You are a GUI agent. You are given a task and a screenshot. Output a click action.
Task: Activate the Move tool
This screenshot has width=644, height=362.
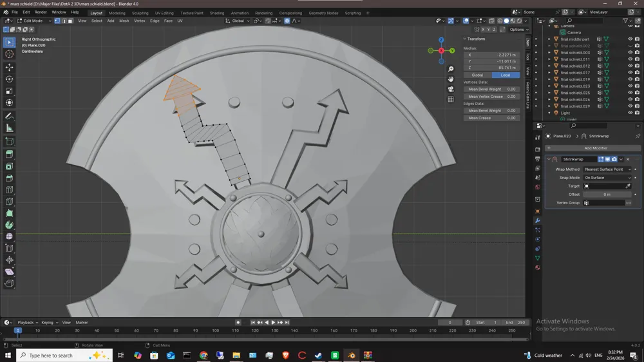10,67
